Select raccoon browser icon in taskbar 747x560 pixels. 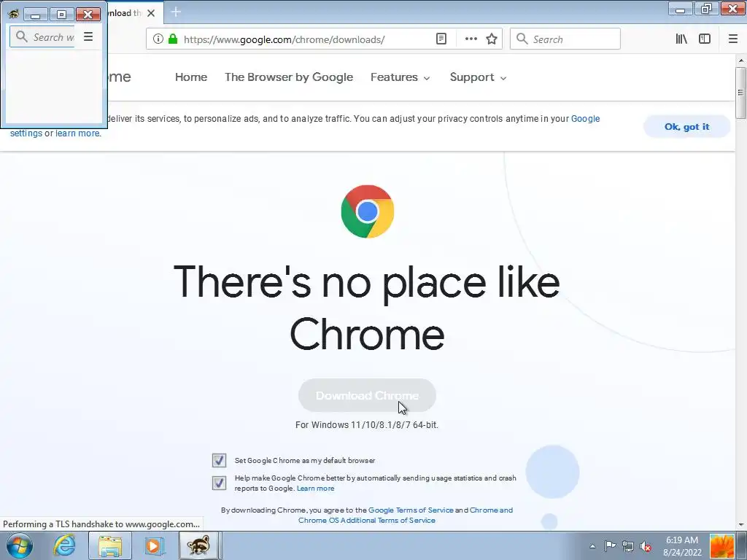point(198,545)
